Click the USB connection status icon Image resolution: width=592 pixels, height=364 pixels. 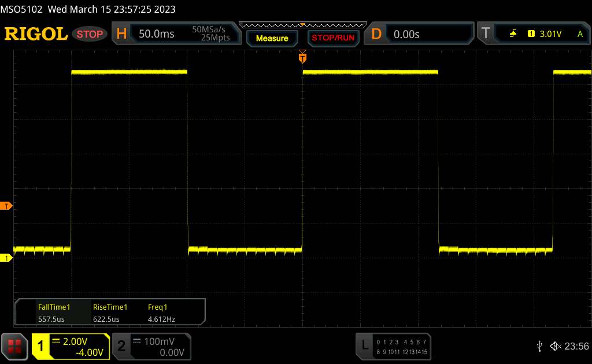tap(539, 346)
